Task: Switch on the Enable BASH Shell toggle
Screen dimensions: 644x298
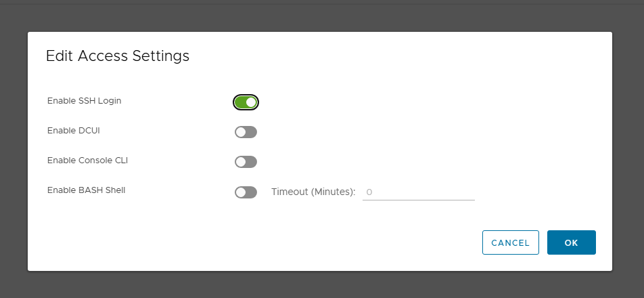Action: (x=246, y=192)
